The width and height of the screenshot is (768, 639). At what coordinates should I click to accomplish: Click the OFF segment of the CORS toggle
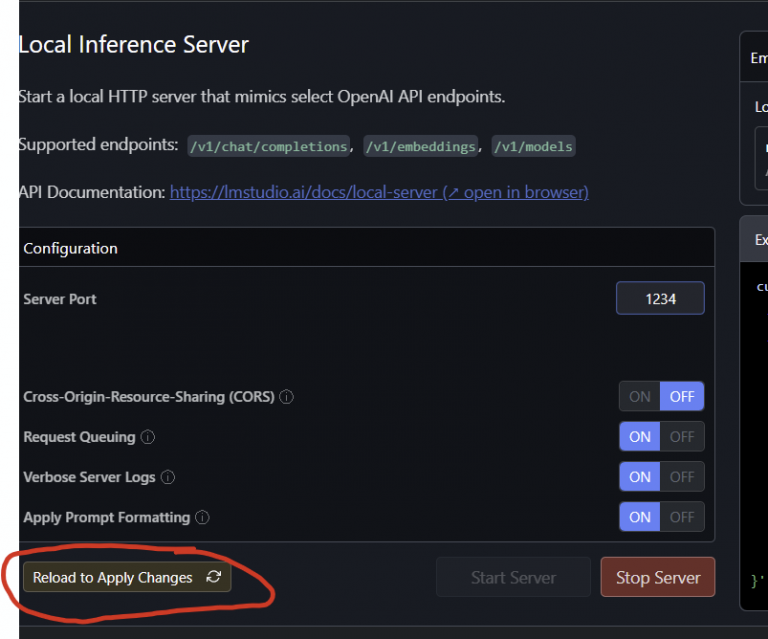pyautogui.click(x=682, y=397)
